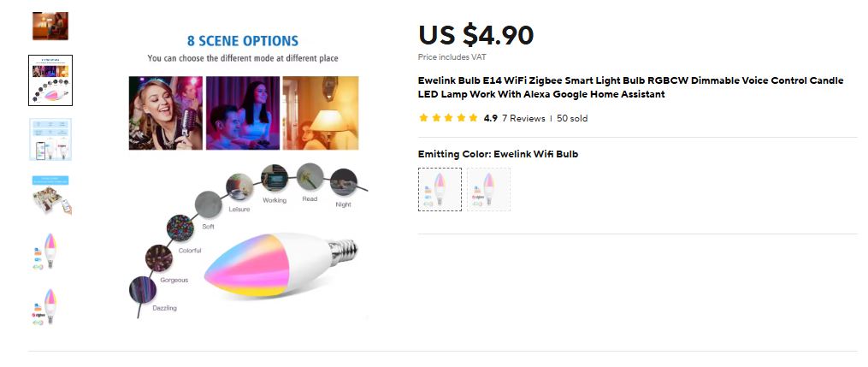Select the WiFi bulb product thumbnail
Screen dimensions: 868x367
click(x=45, y=252)
